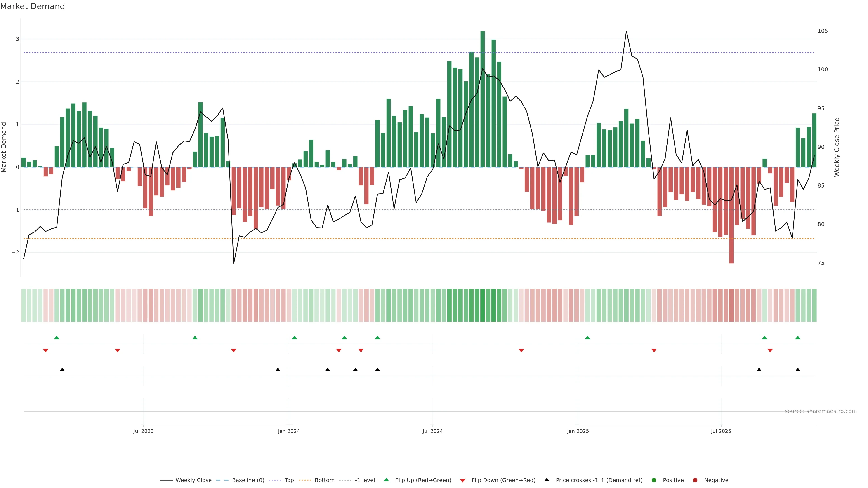Screen dimensions: 868x488
Task: Click the source: sharemaestro.com text
Action: (821, 411)
